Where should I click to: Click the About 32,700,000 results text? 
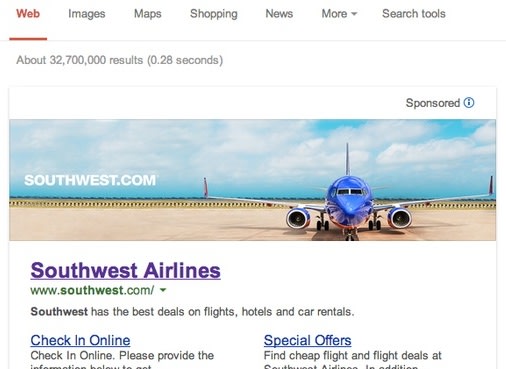[120, 60]
